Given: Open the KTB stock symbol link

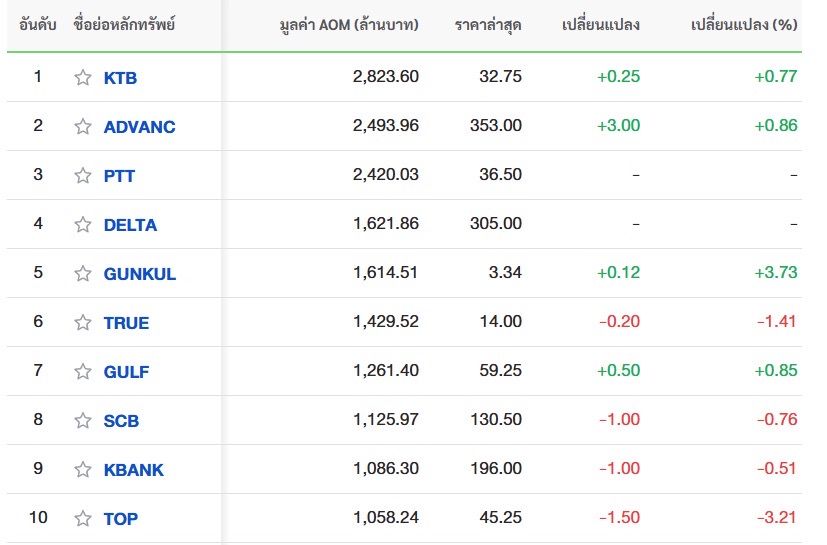Looking at the screenshot, I should (x=120, y=78).
